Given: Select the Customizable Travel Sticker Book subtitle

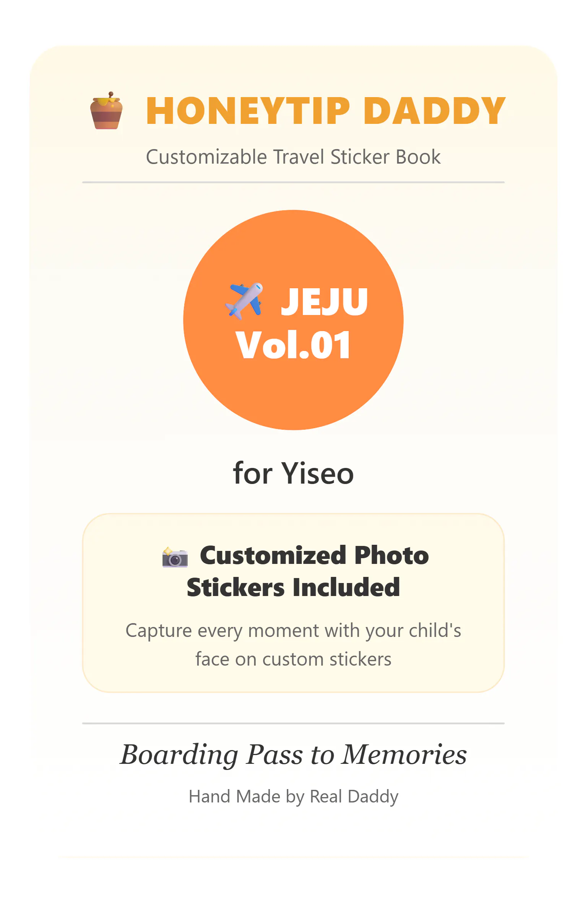Looking at the screenshot, I should 293,157.
